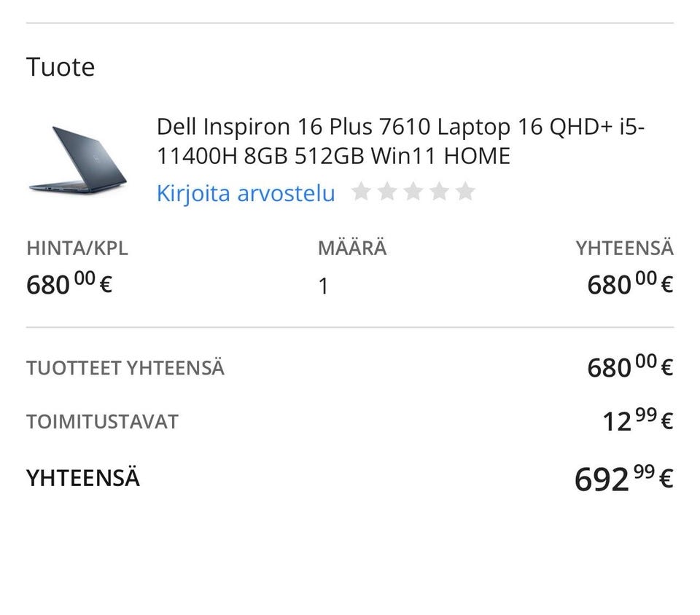Screen dimensions: 700x615
Task: Select the 12,99 € delivery cost
Action: point(637,421)
